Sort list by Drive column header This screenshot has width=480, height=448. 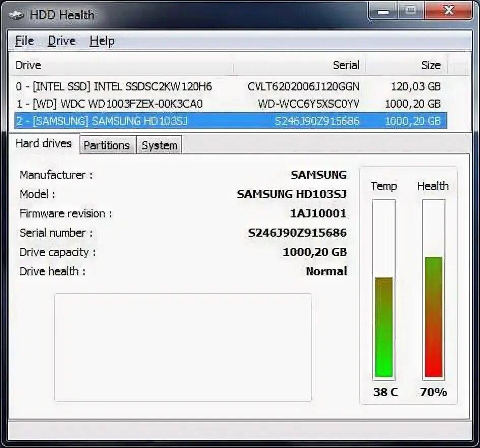(x=122, y=65)
